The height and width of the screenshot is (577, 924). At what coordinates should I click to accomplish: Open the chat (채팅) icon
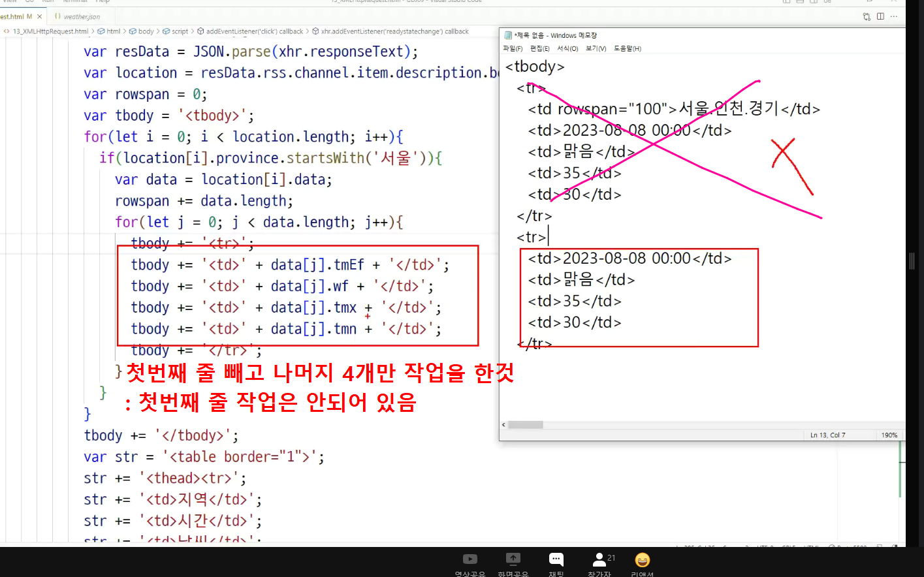(x=556, y=559)
